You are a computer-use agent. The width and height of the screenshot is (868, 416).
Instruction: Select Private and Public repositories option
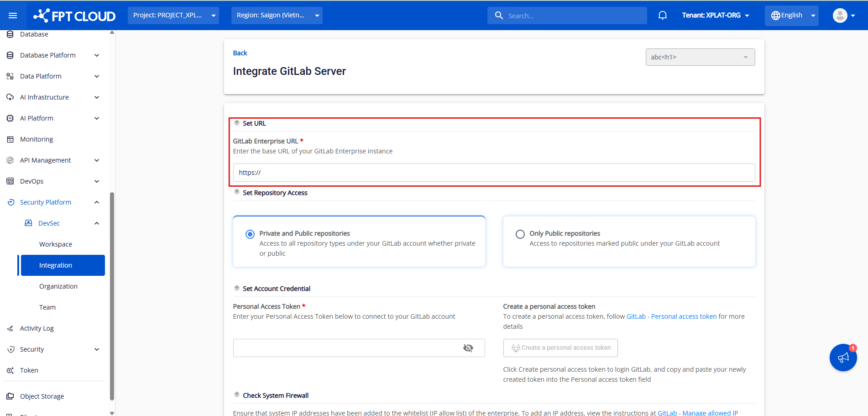[x=250, y=234]
